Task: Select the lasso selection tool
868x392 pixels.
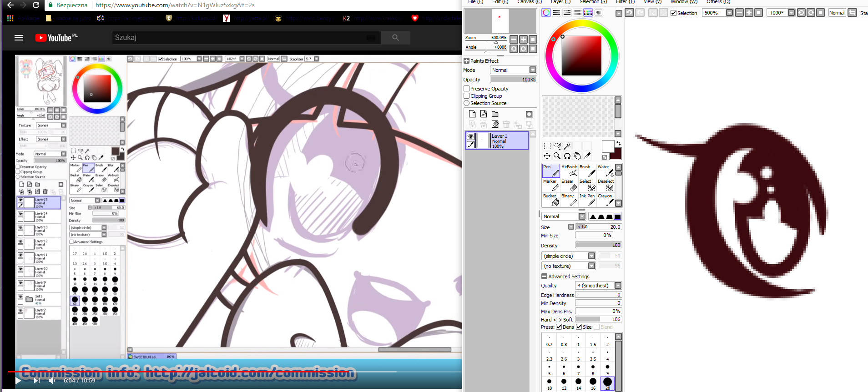Action: click(x=557, y=146)
